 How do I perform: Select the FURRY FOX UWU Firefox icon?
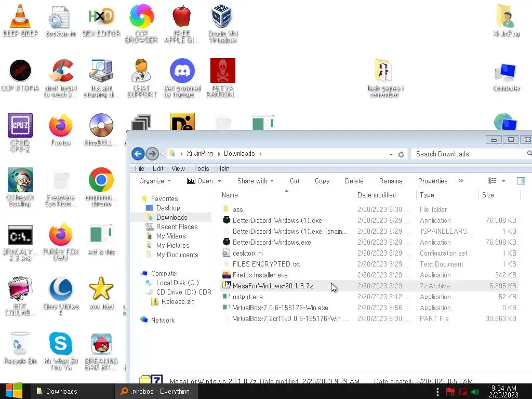pos(61,242)
